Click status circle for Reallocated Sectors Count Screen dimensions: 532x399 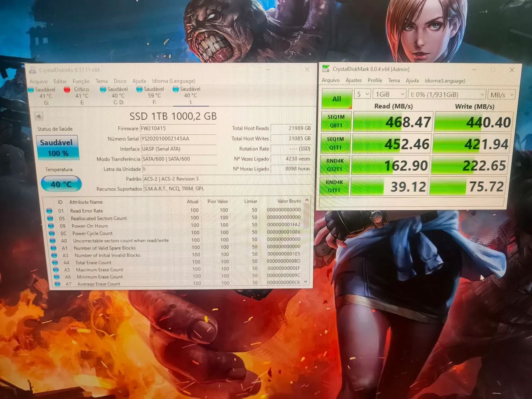pyautogui.click(x=50, y=218)
